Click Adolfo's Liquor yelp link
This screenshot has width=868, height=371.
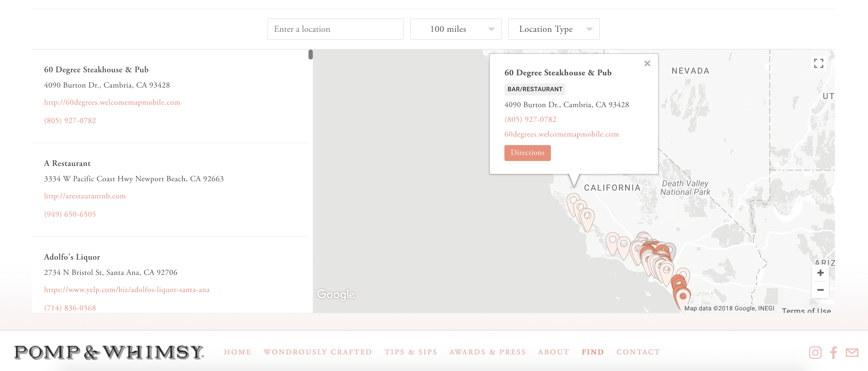point(127,290)
